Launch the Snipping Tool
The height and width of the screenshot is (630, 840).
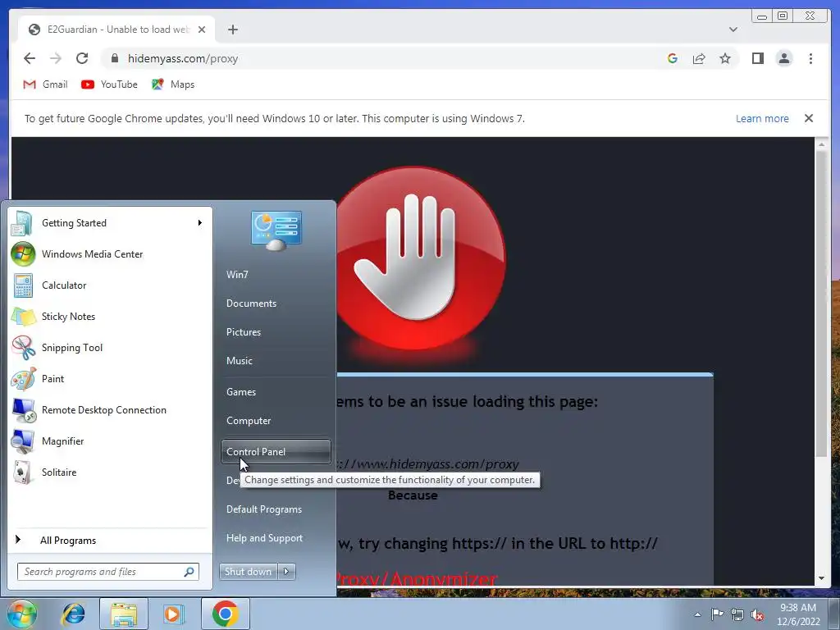pyautogui.click(x=109, y=347)
